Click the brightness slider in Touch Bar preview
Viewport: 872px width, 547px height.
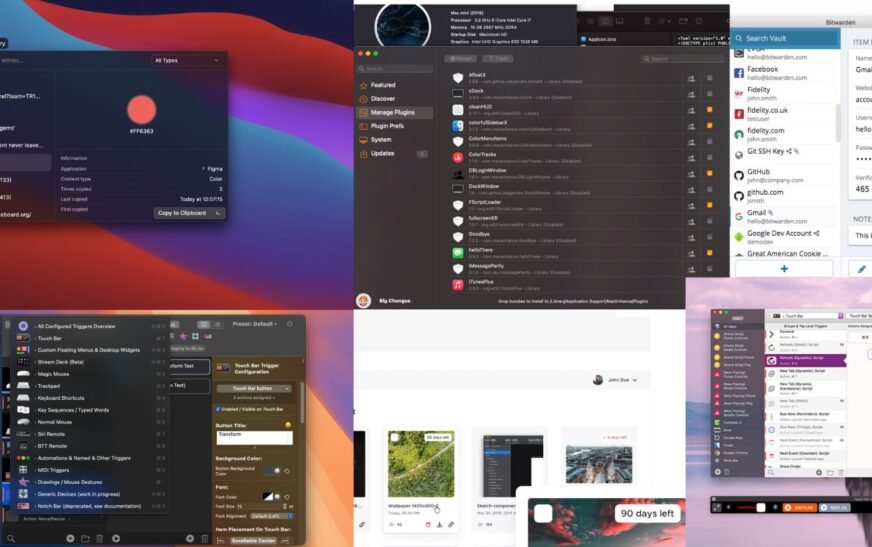pyautogui.click(x=750, y=508)
